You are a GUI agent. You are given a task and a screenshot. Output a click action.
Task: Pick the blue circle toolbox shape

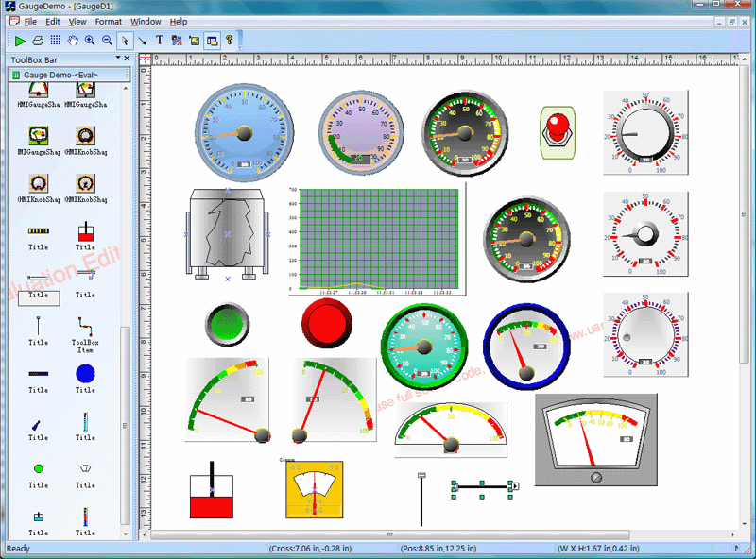pos(85,373)
